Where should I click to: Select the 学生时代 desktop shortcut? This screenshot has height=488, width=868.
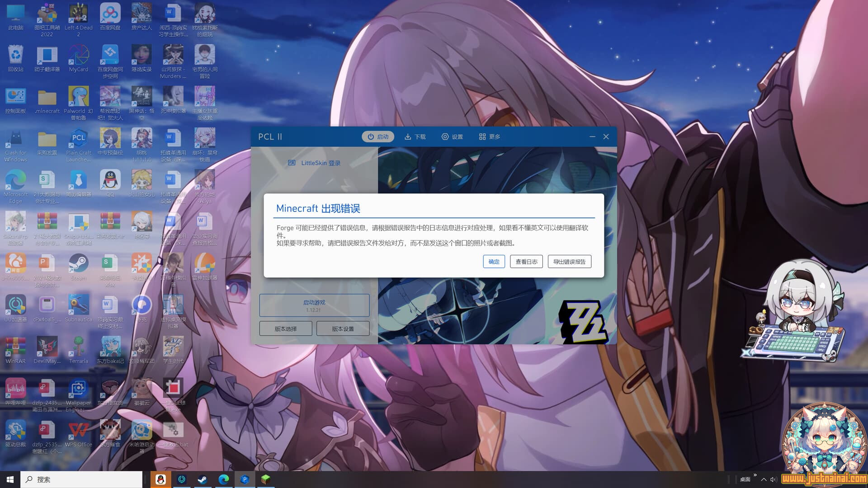(173, 351)
